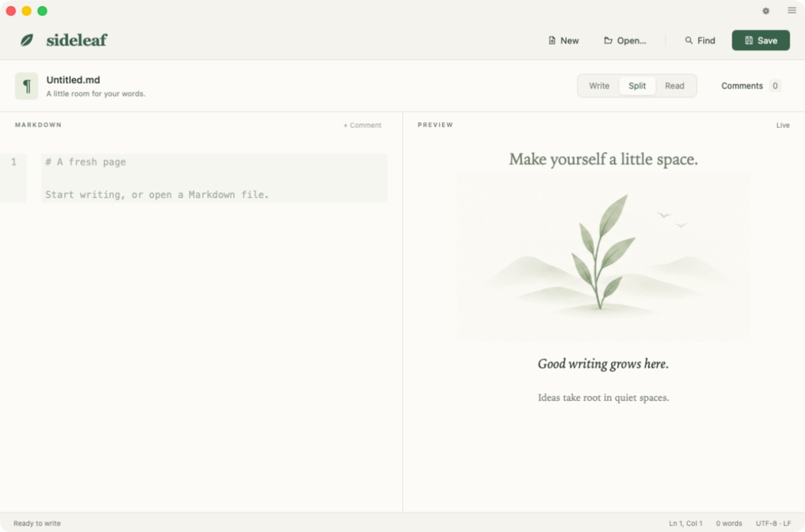This screenshot has width=805, height=532.
Task: Click the plant illustration in preview
Action: click(603, 258)
